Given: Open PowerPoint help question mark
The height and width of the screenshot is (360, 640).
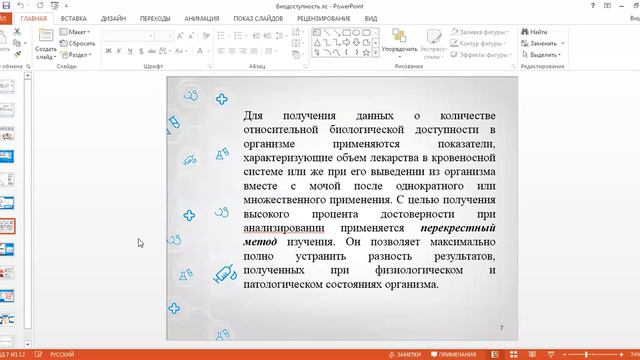Looking at the screenshot, I should 593,5.
